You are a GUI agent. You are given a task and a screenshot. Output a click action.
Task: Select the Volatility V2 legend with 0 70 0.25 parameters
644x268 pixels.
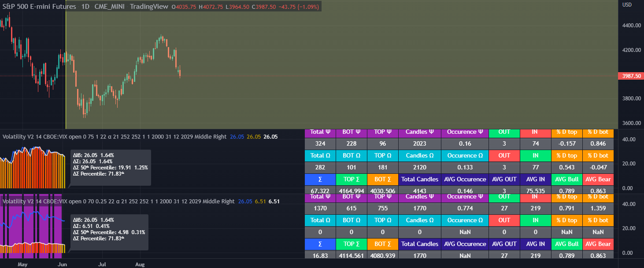[x=118, y=202]
